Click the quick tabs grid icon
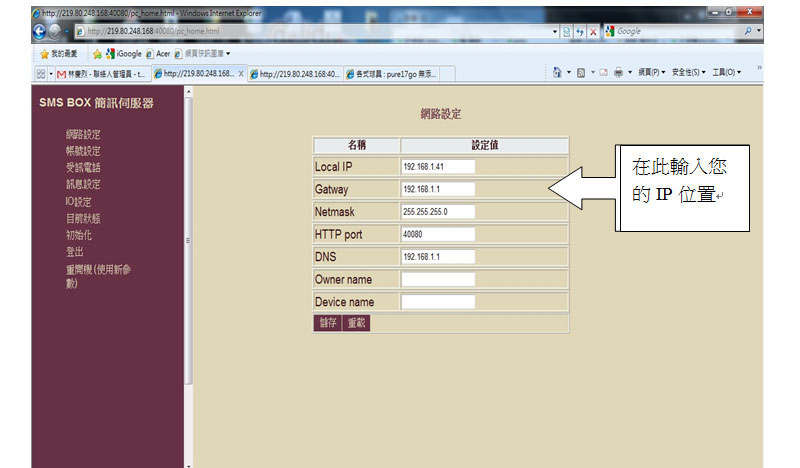The height and width of the screenshot is (468, 800). click(x=41, y=74)
